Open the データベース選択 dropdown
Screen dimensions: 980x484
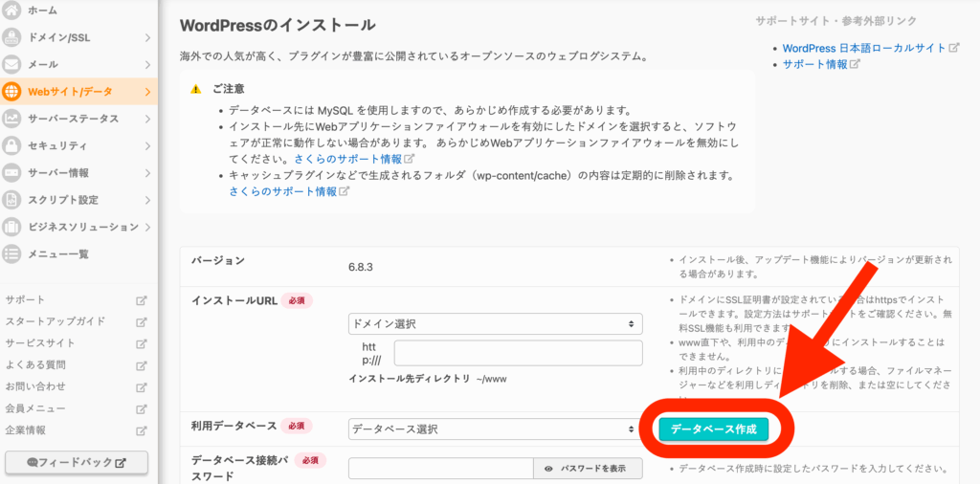495,429
